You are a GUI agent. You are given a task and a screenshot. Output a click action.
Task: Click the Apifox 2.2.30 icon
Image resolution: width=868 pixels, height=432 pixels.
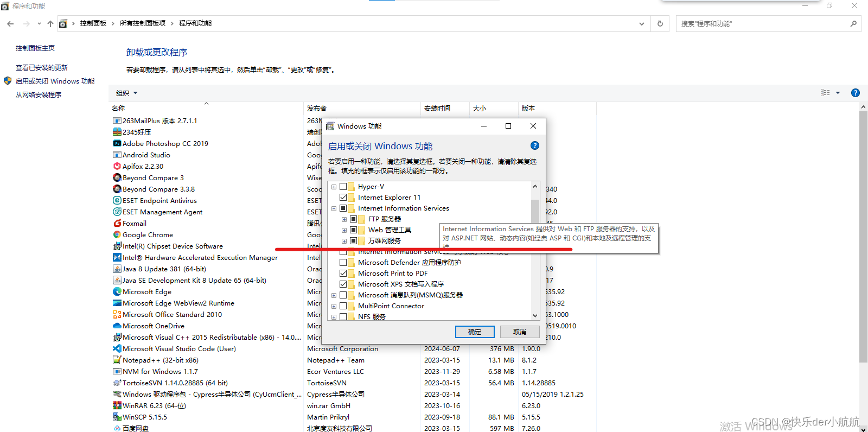tap(117, 166)
